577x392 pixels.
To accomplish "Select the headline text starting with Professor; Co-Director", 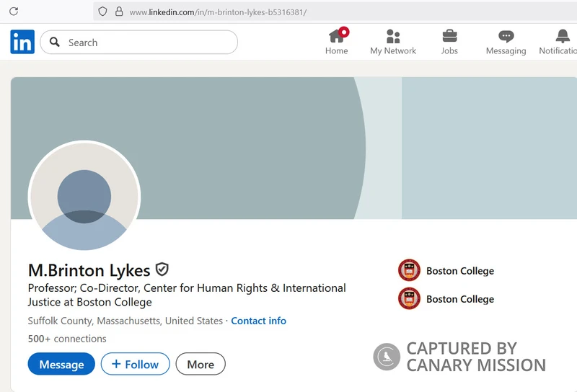I will pyautogui.click(x=187, y=295).
